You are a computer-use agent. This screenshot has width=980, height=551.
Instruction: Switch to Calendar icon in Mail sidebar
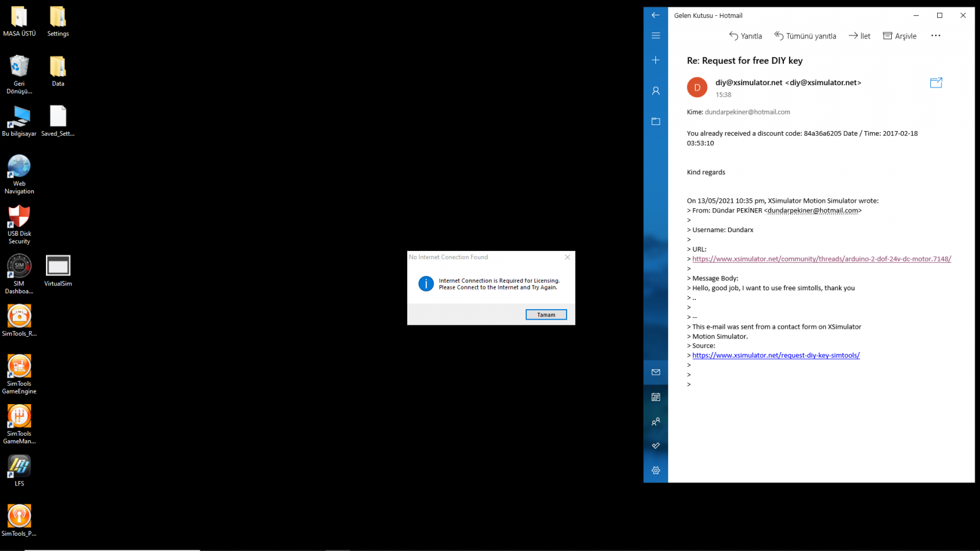[x=655, y=397]
